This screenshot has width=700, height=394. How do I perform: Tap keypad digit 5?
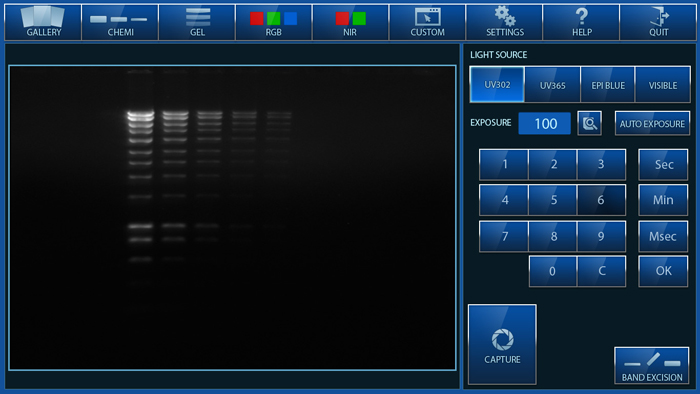click(x=553, y=200)
